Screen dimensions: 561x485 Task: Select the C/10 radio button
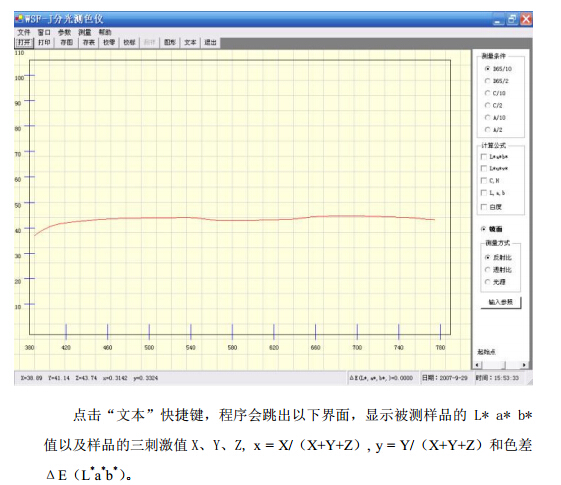pos(487,93)
